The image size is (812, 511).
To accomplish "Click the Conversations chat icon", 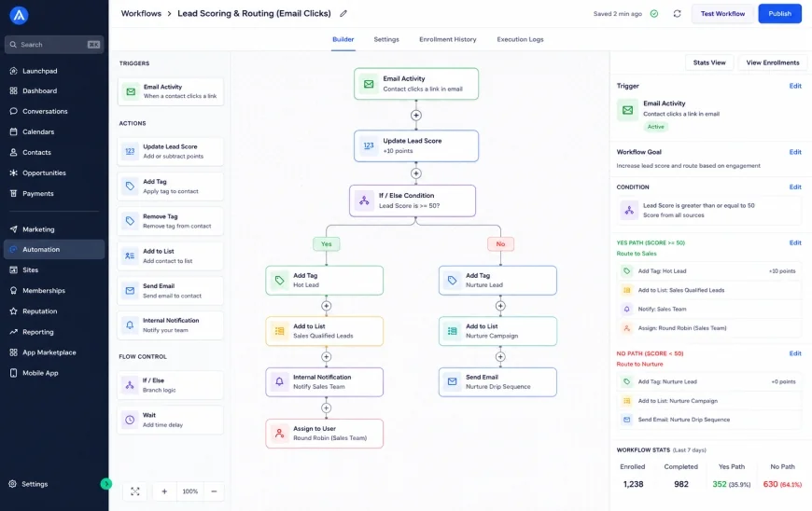I will tap(13, 111).
